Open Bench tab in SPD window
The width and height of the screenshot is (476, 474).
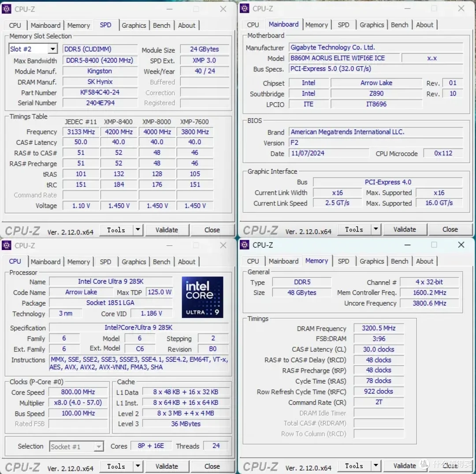[161, 25]
